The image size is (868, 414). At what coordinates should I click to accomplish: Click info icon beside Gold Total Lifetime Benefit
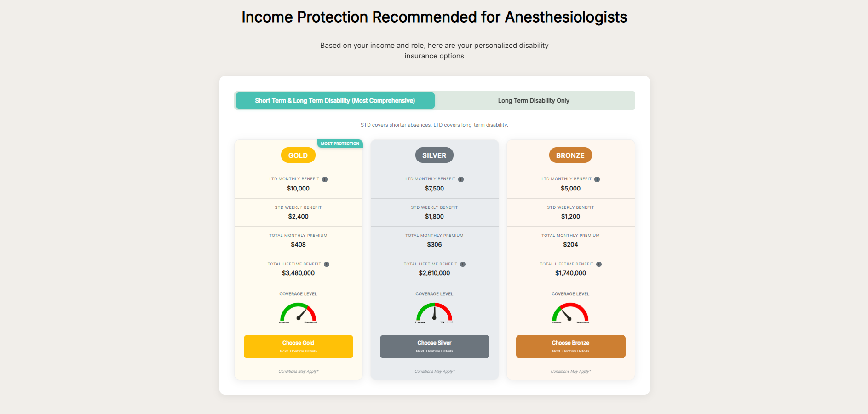[x=327, y=264]
